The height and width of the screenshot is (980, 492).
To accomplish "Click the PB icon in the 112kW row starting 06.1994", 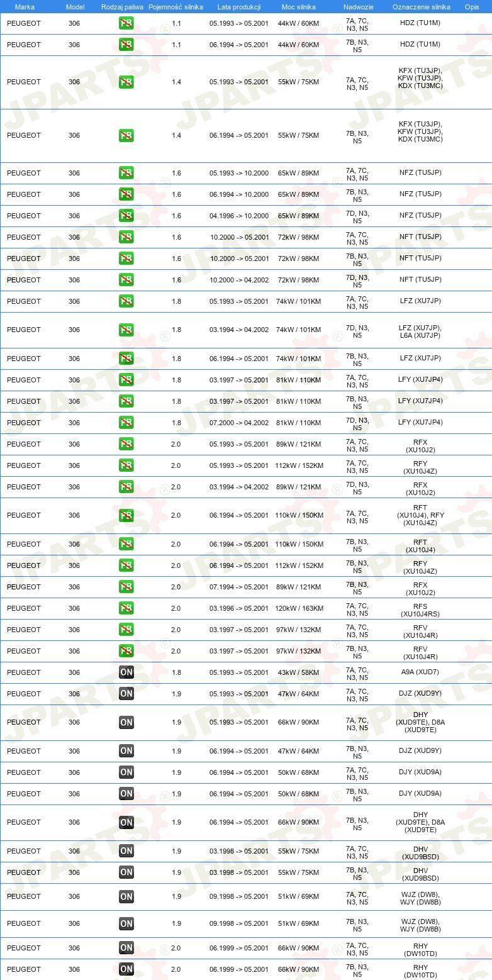I will pyautogui.click(x=126, y=565).
